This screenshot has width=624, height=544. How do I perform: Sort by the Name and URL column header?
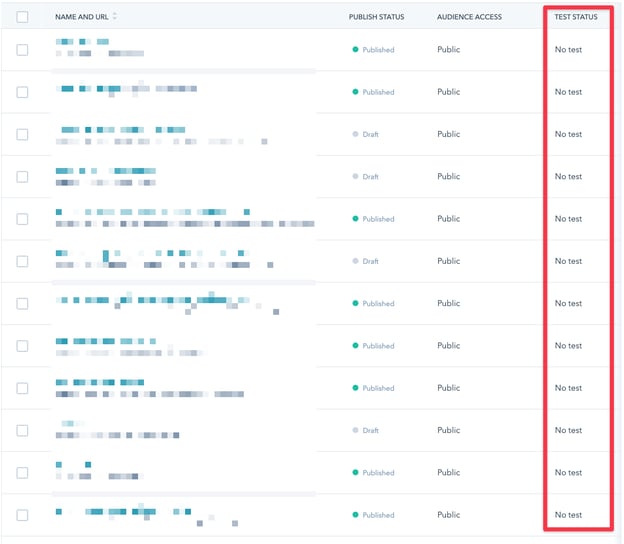(82, 17)
